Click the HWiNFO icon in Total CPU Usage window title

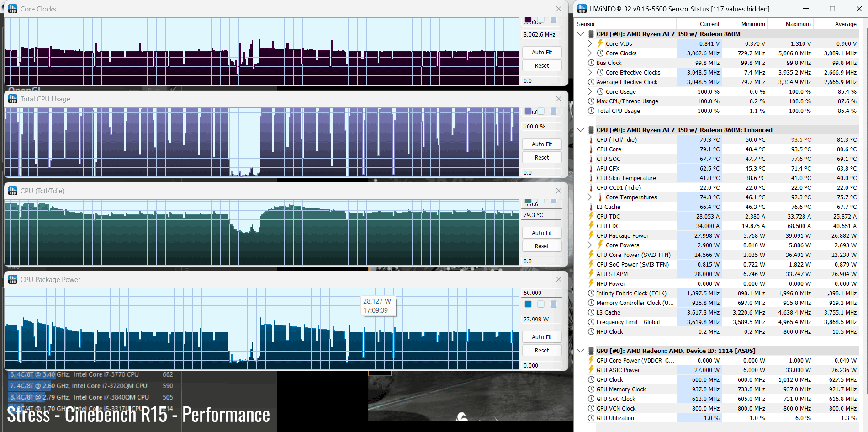(13, 99)
